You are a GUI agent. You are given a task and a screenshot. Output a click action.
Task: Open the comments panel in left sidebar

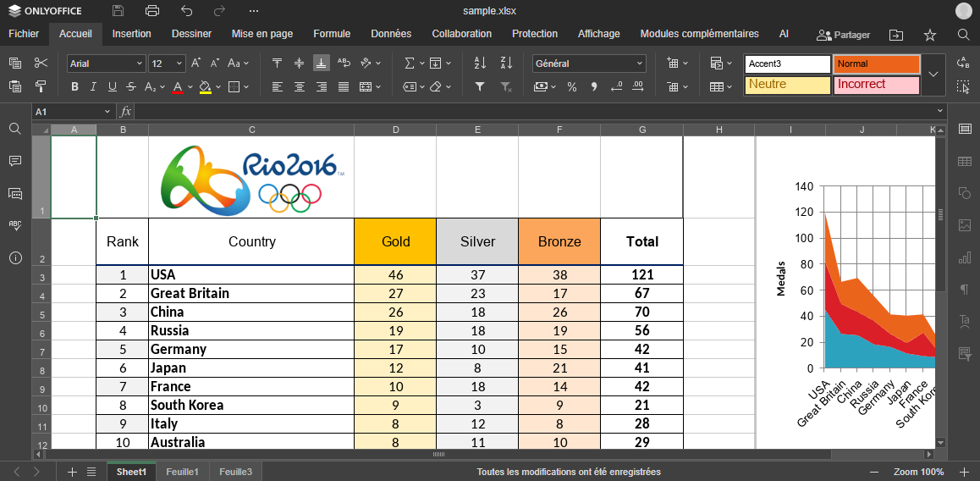point(15,161)
